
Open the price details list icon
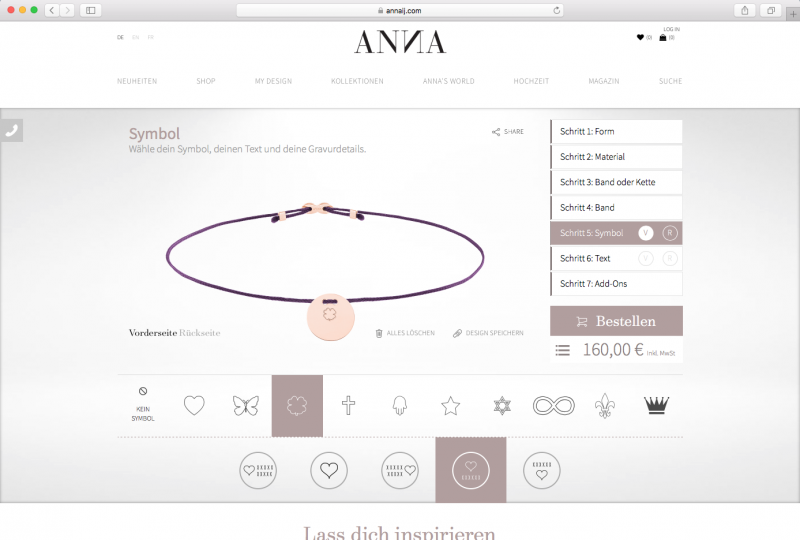(563, 350)
